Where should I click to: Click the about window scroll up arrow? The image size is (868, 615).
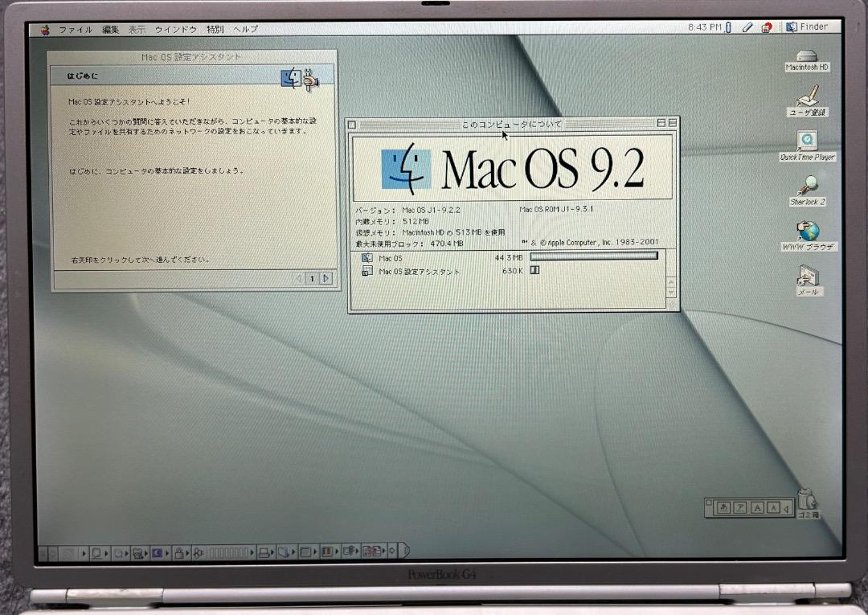671,281
